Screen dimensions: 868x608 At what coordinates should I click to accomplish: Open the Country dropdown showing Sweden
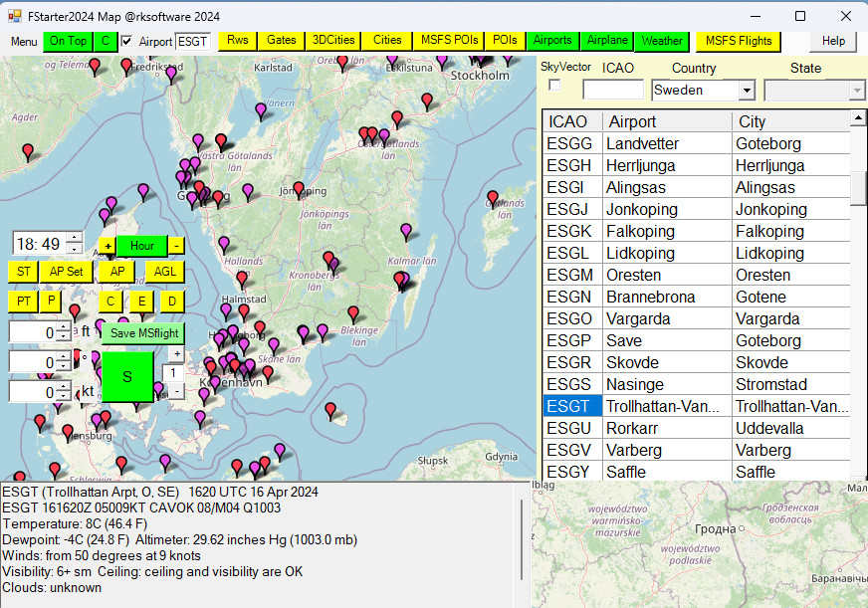tap(746, 91)
